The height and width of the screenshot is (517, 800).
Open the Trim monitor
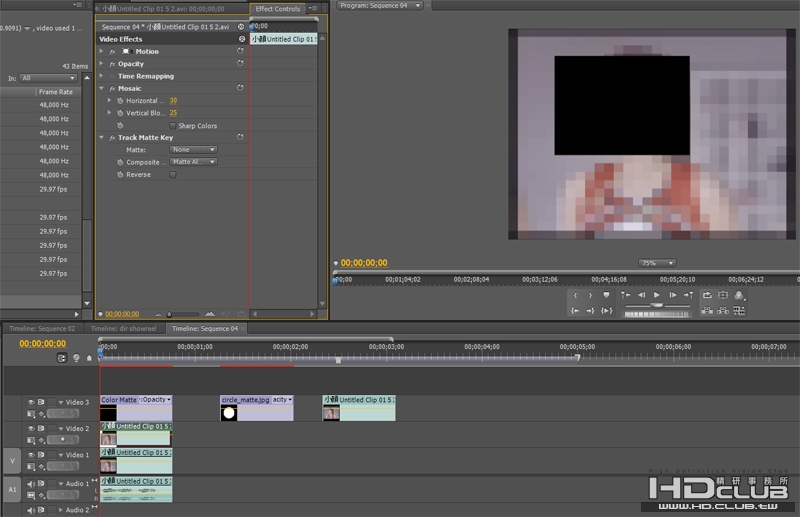tap(739, 310)
